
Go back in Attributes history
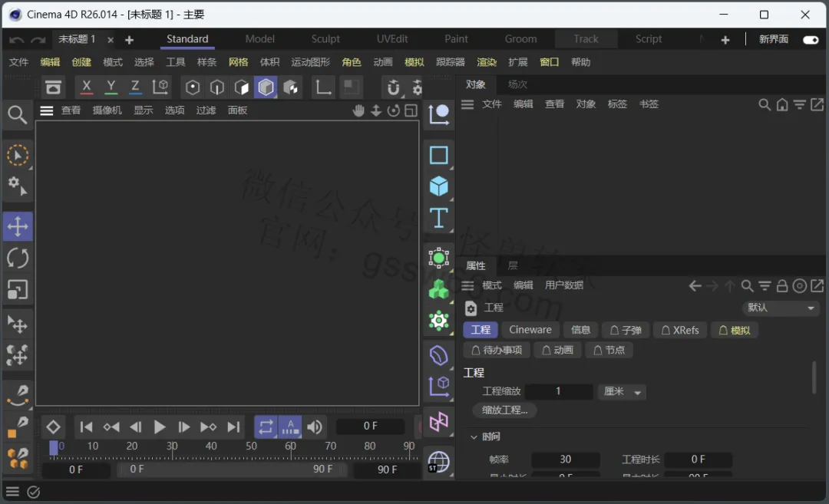click(x=695, y=286)
